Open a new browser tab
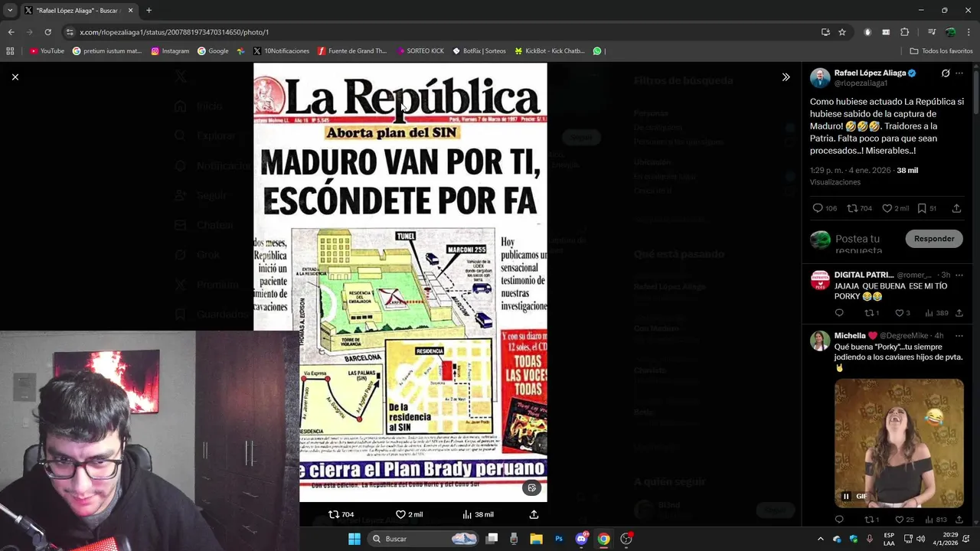The image size is (980, 551). tap(149, 11)
